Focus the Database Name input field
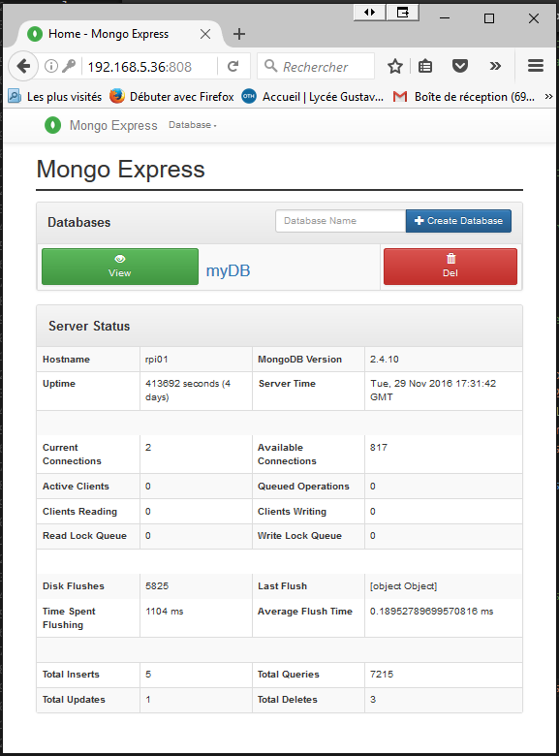Image resolution: width=559 pixels, height=756 pixels. (341, 221)
